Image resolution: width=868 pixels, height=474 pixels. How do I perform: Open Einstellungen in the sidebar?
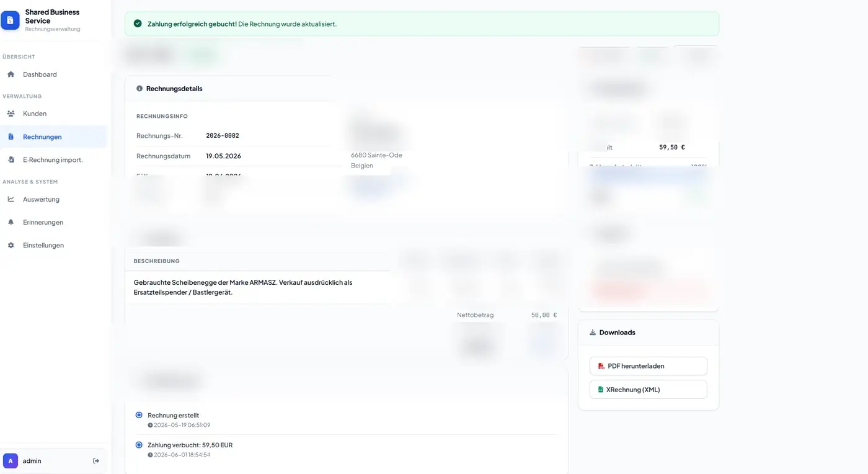point(53,245)
